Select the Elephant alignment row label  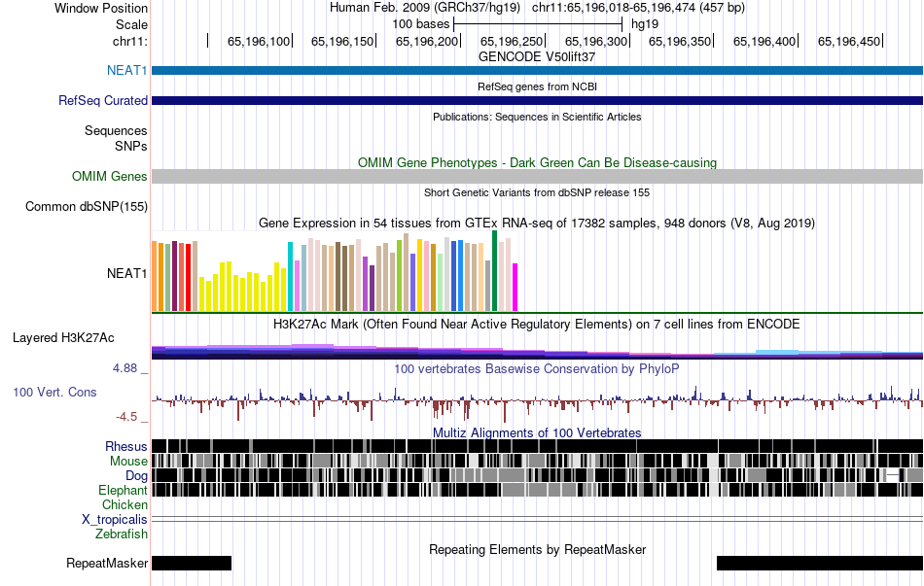pyautogui.click(x=123, y=491)
